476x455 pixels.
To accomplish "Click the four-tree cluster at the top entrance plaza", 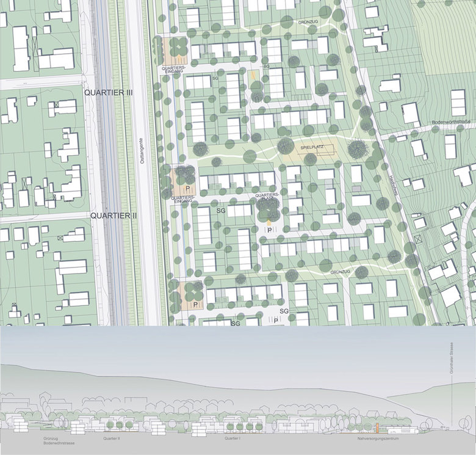I will [177, 48].
